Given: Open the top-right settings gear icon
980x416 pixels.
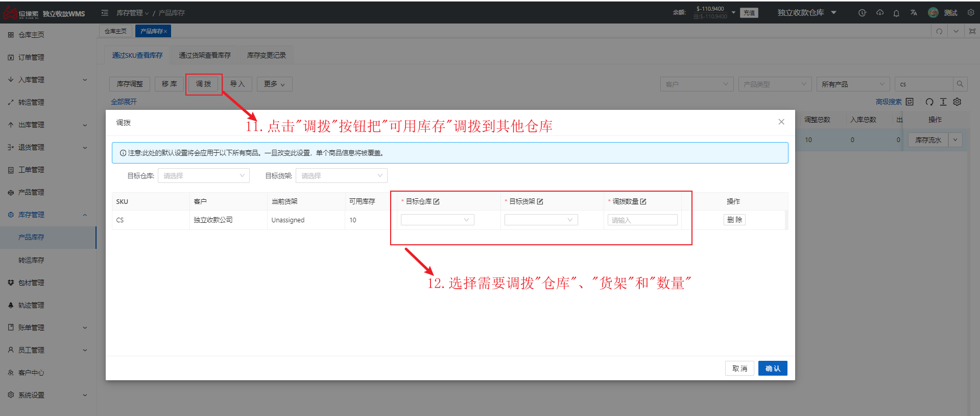Looking at the screenshot, I should (x=971, y=13).
